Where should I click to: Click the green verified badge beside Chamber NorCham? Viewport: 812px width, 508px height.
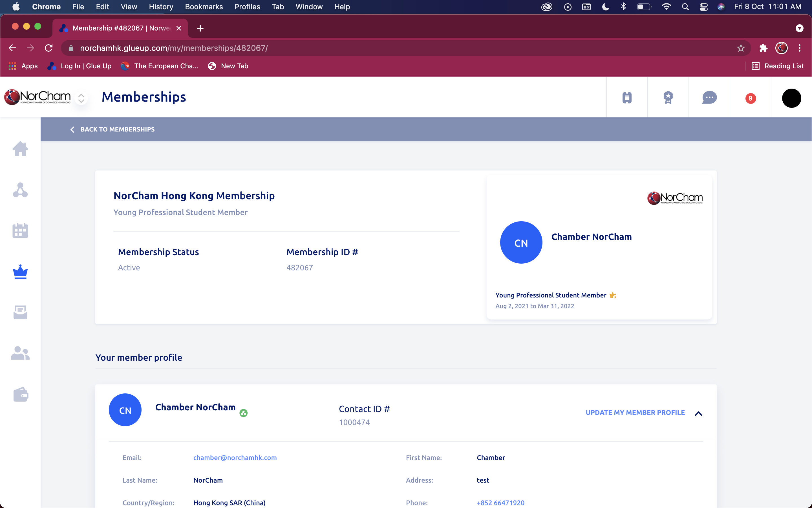coord(244,413)
